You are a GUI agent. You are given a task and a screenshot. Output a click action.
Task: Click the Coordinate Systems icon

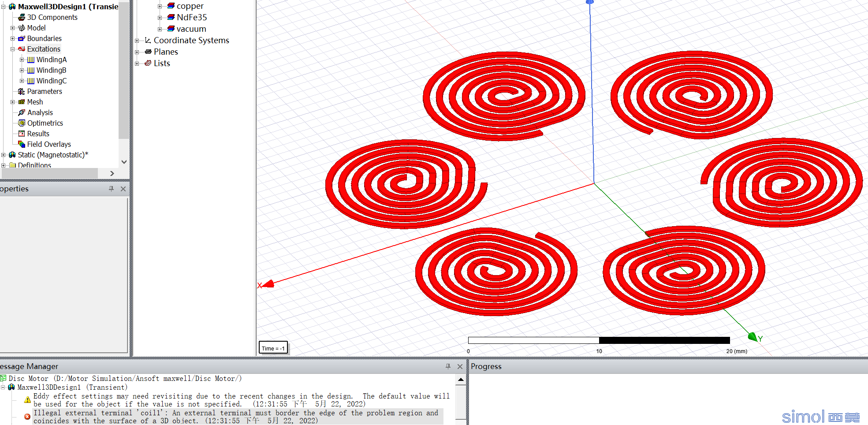click(x=148, y=40)
